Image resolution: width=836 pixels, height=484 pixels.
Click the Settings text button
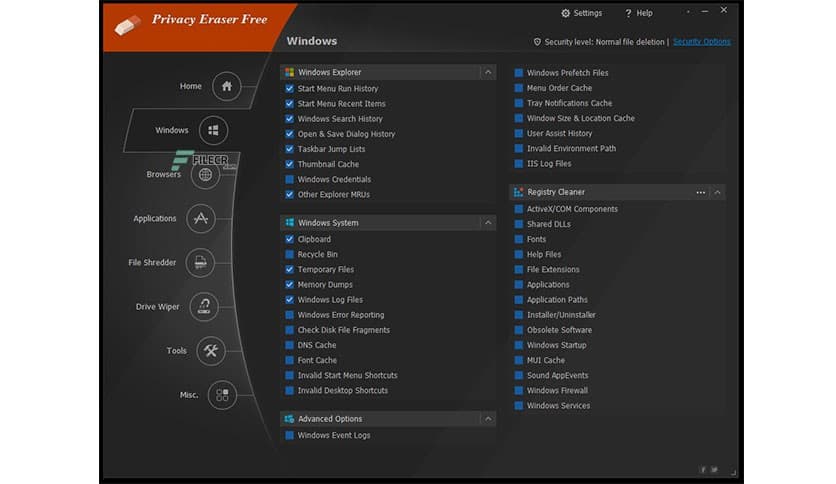[x=588, y=13]
